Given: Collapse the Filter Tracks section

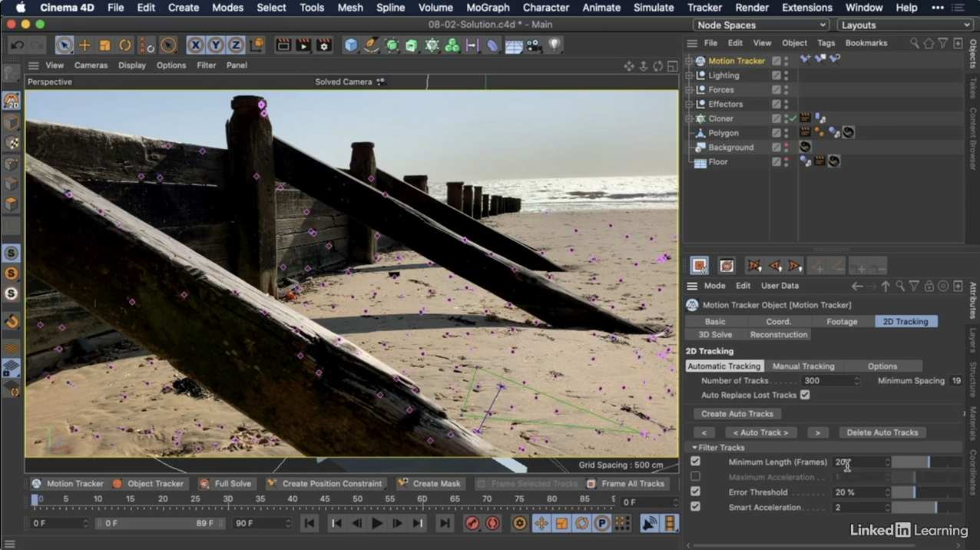Looking at the screenshot, I should (694, 447).
